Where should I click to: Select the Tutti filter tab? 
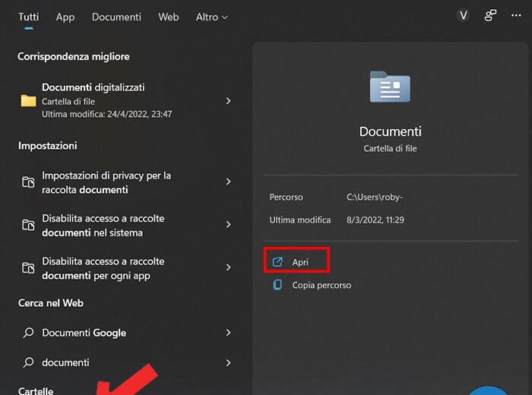(x=29, y=17)
